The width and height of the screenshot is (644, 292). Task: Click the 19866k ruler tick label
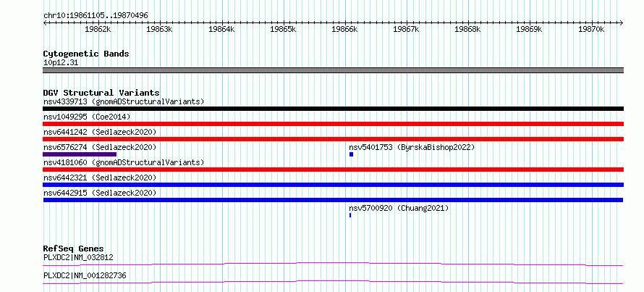[345, 30]
